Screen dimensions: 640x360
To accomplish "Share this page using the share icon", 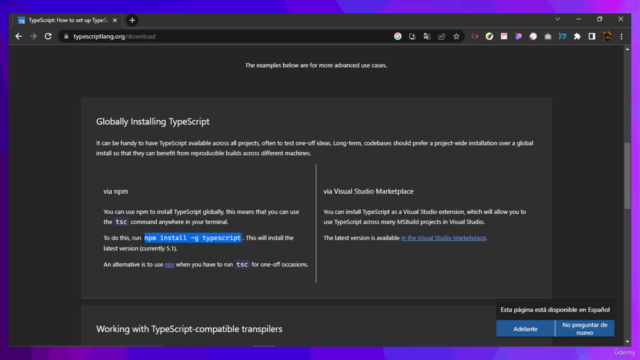I will coord(442,36).
